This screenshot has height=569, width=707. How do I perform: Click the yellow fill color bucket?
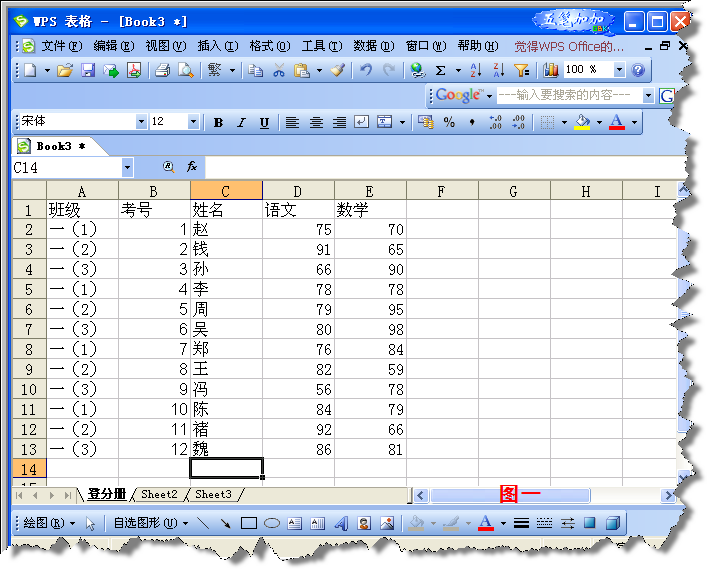point(582,122)
